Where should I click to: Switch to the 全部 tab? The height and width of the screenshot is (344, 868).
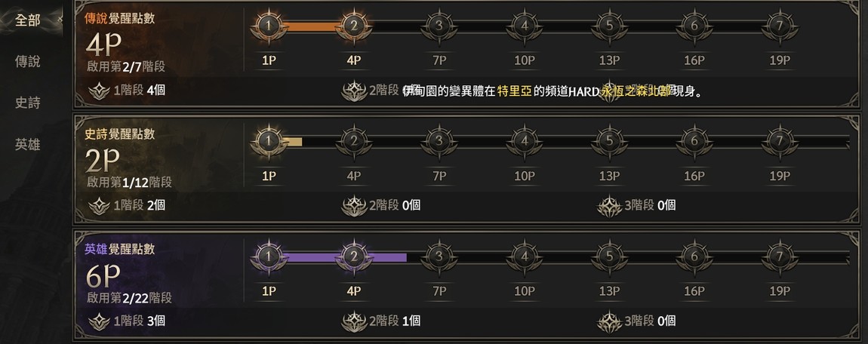28,20
